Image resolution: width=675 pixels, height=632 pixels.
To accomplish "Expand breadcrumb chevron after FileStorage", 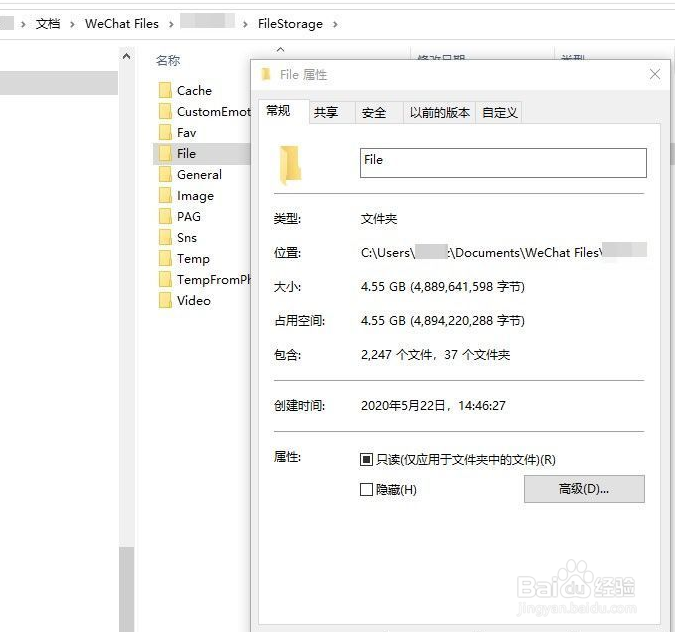I will coord(335,25).
